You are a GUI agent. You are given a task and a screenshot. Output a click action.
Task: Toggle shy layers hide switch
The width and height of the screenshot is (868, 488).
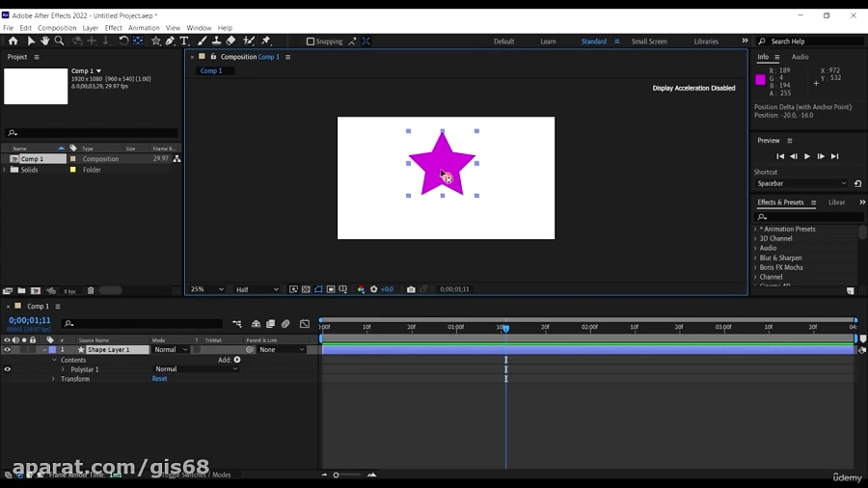[256, 324]
